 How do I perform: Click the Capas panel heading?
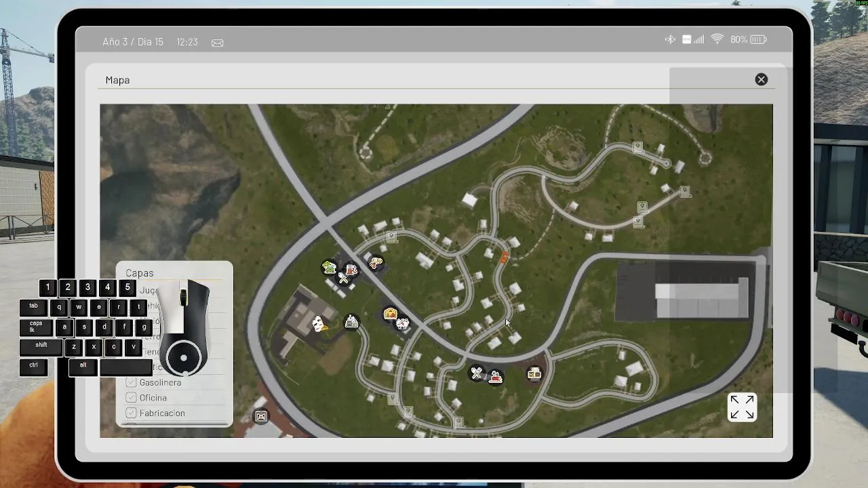point(140,273)
